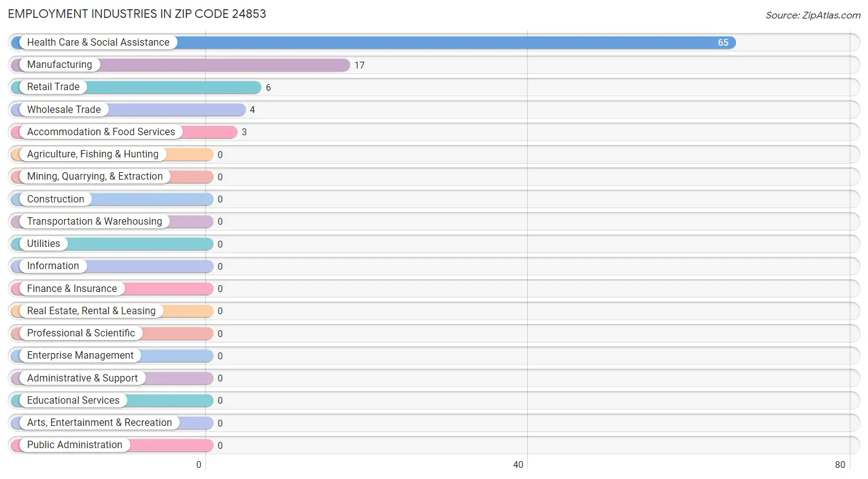Click the value 0 beside Information bar
Viewport: 868px width, 479px height.
point(220,267)
